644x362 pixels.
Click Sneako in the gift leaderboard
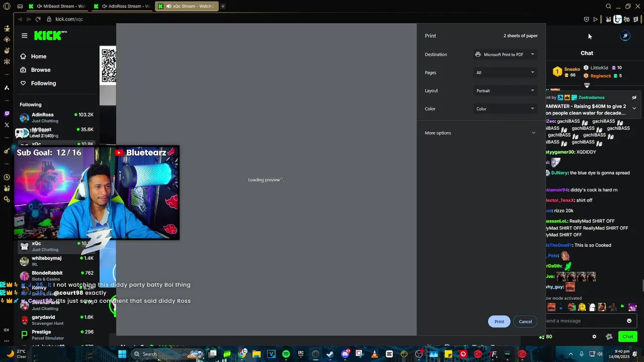coord(572,69)
